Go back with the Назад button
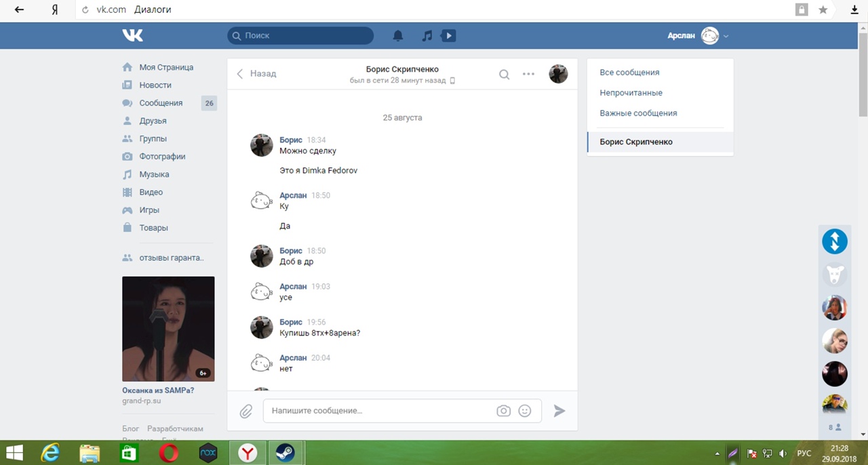This screenshot has width=868, height=465. [256, 74]
